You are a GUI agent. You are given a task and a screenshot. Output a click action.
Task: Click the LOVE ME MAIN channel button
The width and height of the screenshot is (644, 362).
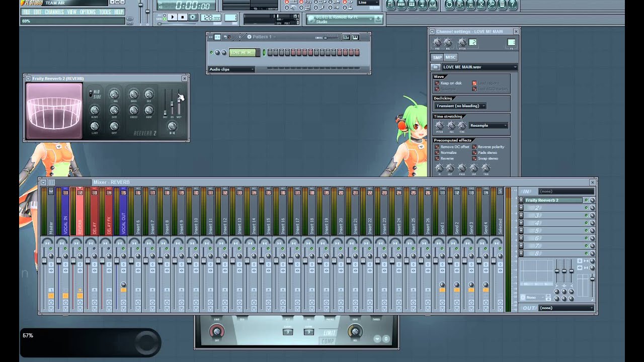pos(243,52)
